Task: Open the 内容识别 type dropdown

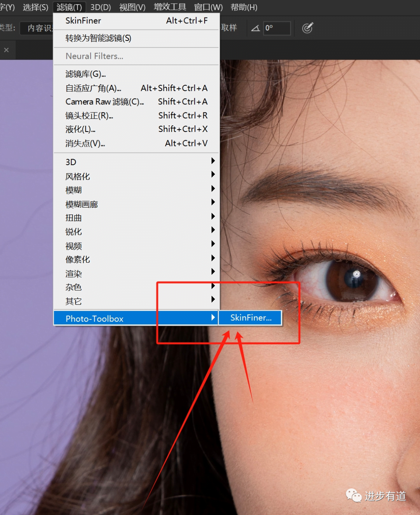Action: (x=37, y=28)
